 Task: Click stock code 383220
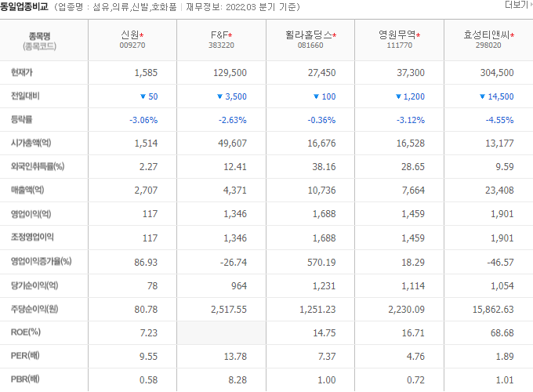pos(221,45)
